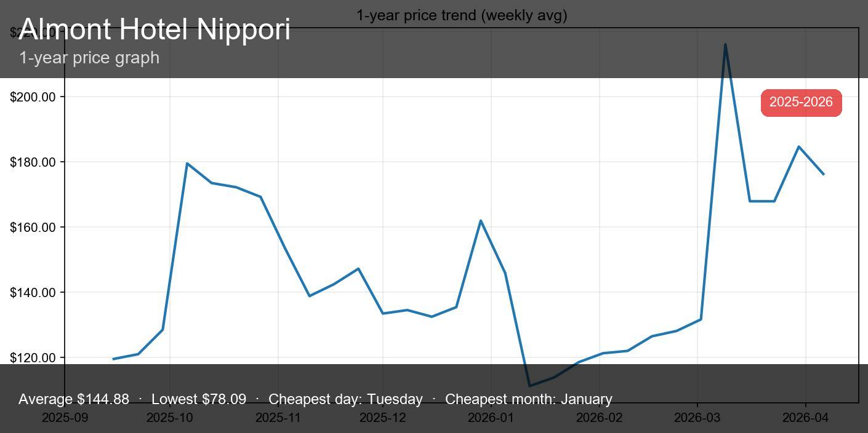The image size is (868, 433).
Task: Click the $140.00 y-axis label
Action: (33, 293)
